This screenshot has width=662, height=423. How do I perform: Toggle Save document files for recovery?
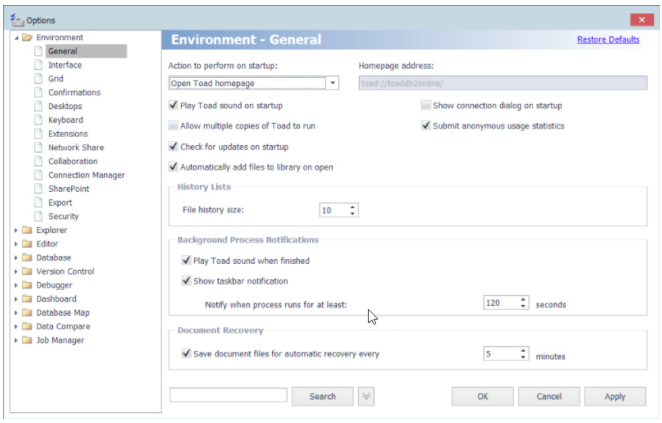pyautogui.click(x=186, y=353)
